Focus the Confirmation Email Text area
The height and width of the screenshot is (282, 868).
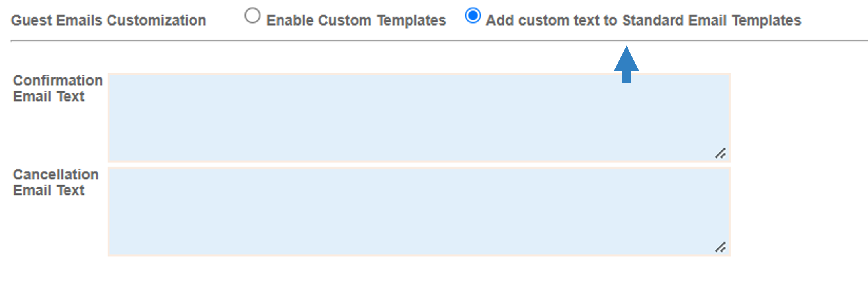[x=419, y=118]
